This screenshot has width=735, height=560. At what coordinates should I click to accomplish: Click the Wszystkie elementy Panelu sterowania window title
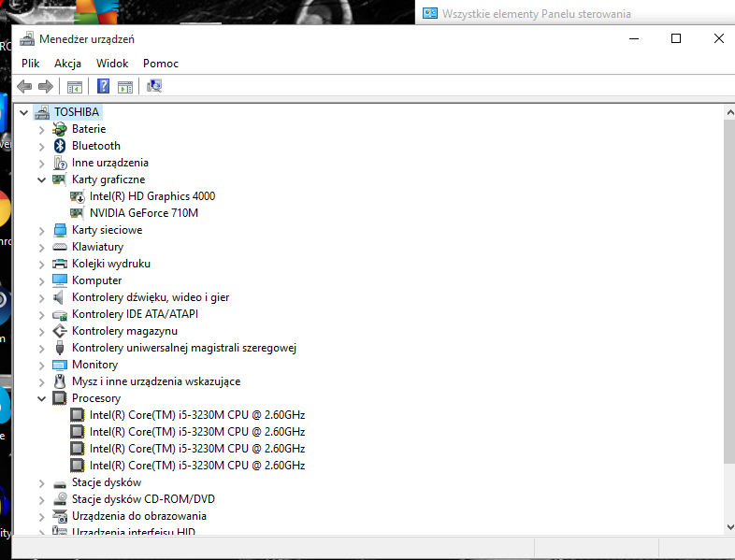[536, 14]
